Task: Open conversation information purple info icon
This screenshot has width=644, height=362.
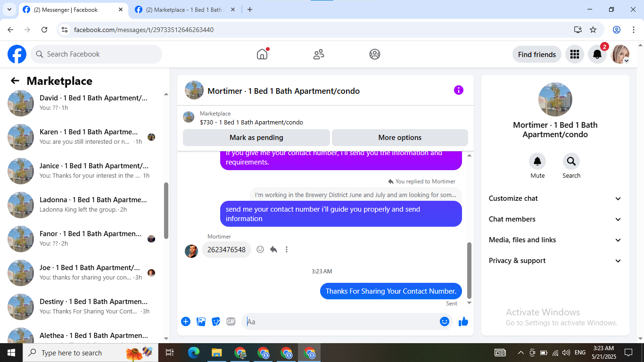Action: point(459,90)
